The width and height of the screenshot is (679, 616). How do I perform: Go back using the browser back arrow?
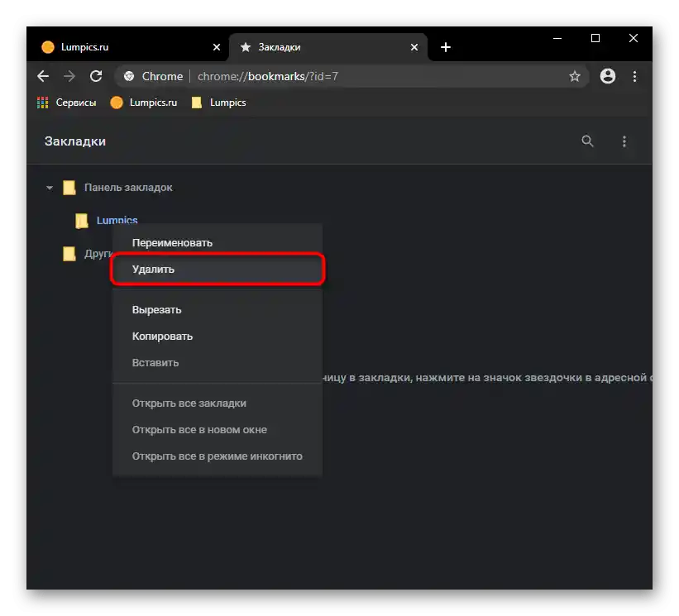pyautogui.click(x=43, y=77)
